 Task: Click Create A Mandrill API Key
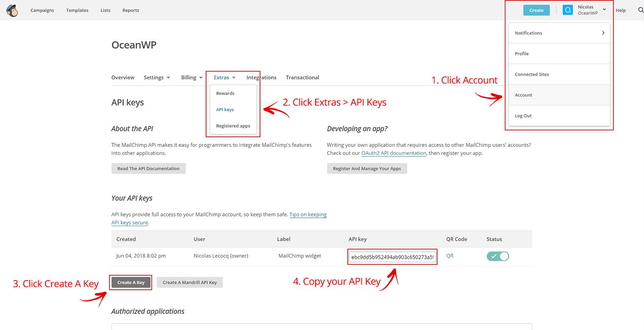point(190,283)
